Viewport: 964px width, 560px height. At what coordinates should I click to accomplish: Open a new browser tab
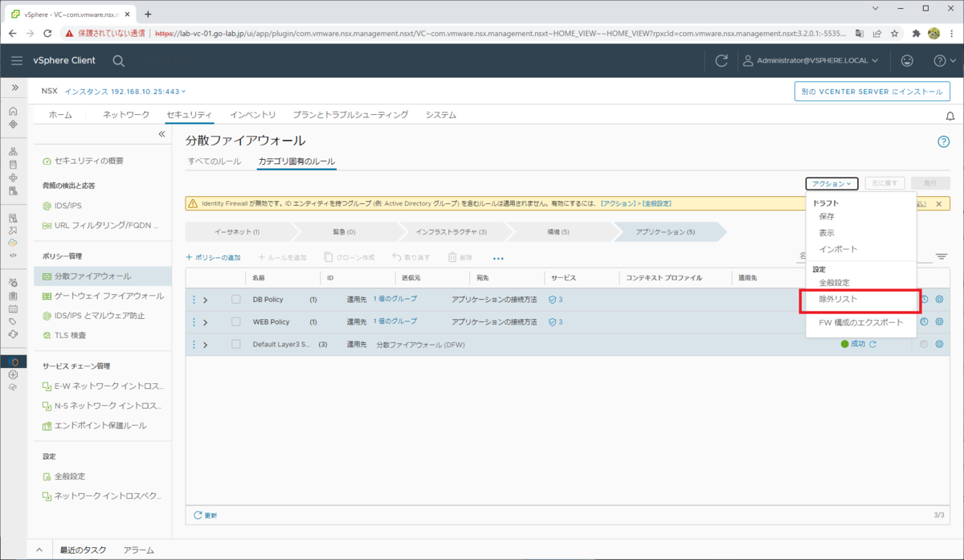[148, 14]
